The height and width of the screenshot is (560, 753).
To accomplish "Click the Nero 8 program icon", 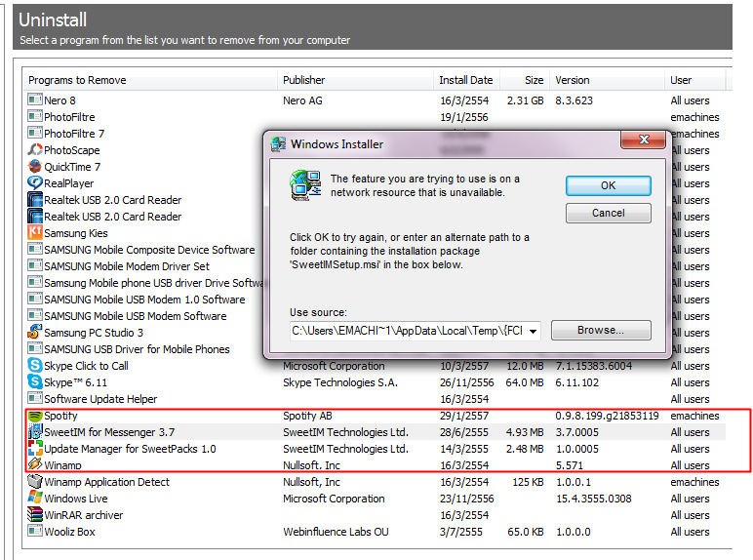I will (34, 100).
